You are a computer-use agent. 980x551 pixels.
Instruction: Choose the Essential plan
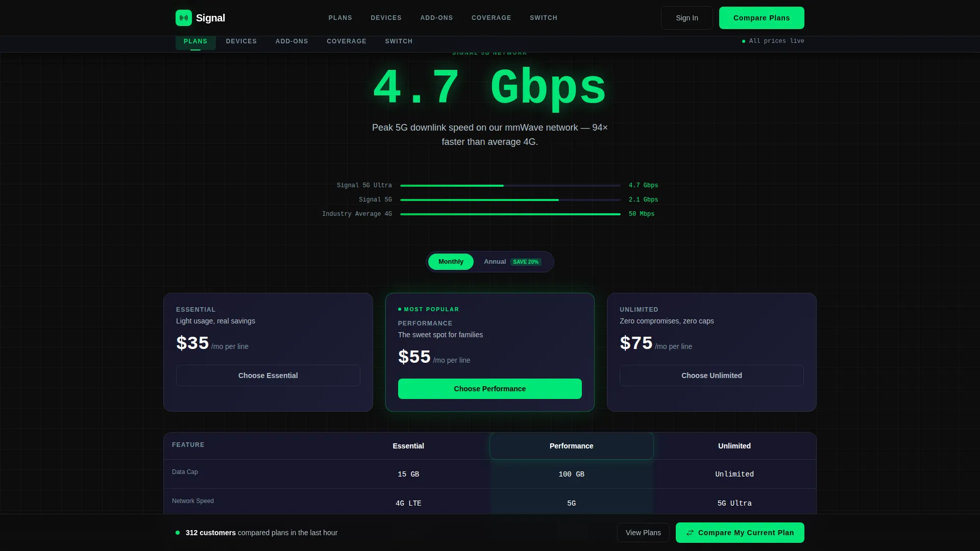click(268, 375)
